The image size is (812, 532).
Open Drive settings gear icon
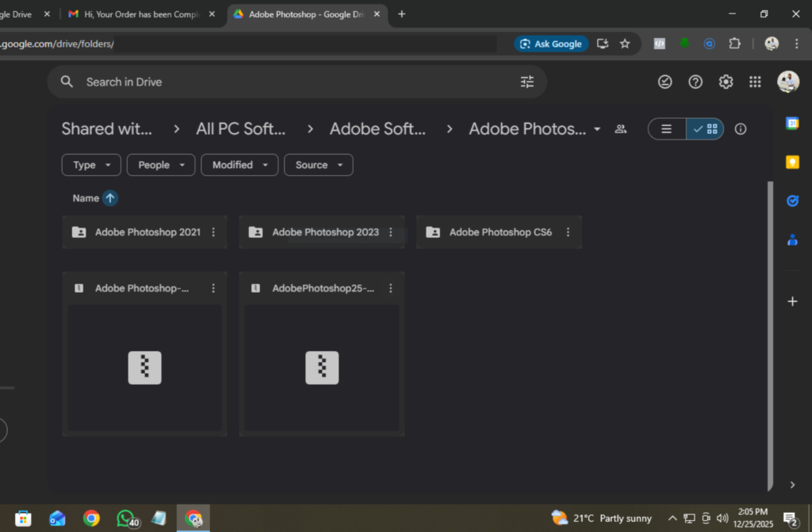pos(726,82)
